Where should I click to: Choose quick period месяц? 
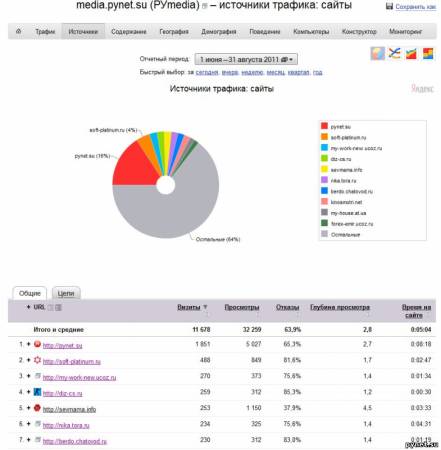pos(276,72)
